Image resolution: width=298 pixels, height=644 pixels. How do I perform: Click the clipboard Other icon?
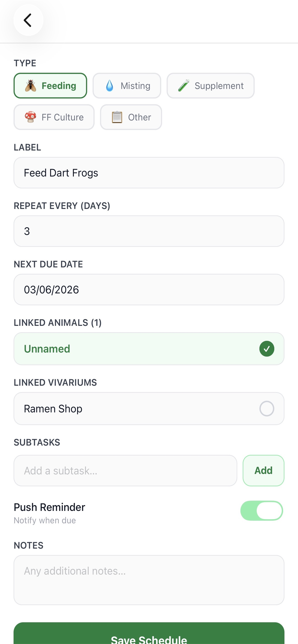click(x=117, y=117)
